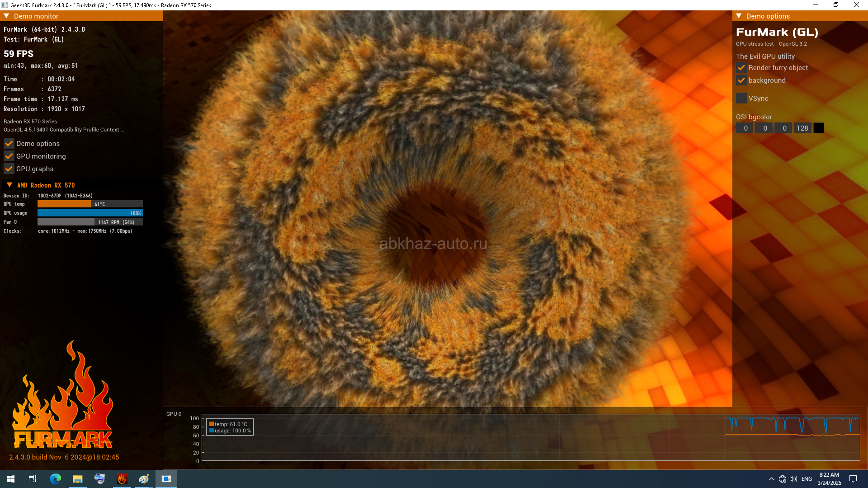Screen dimensions: 868x488
Task: Click the black OSI bgcolor swatch
Action: click(819, 128)
